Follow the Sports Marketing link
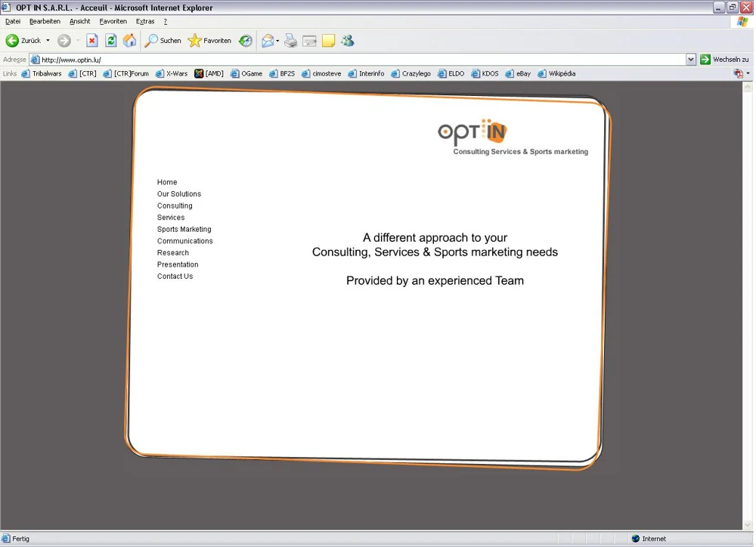Image resolution: width=756 pixels, height=547 pixels. (x=184, y=230)
